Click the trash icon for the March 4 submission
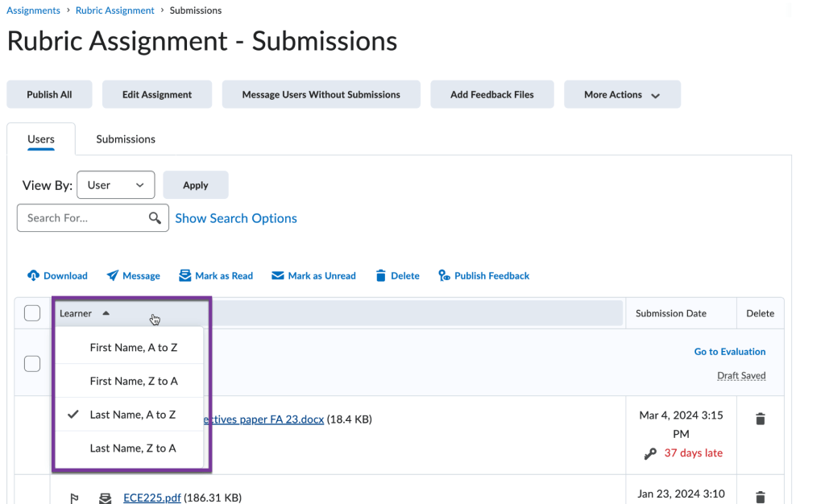The image size is (825, 504). tap(760, 418)
